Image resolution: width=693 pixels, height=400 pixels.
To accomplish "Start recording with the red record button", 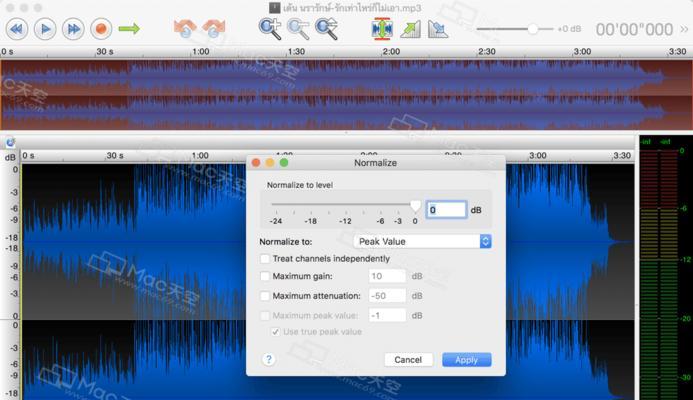I will pyautogui.click(x=101, y=29).
